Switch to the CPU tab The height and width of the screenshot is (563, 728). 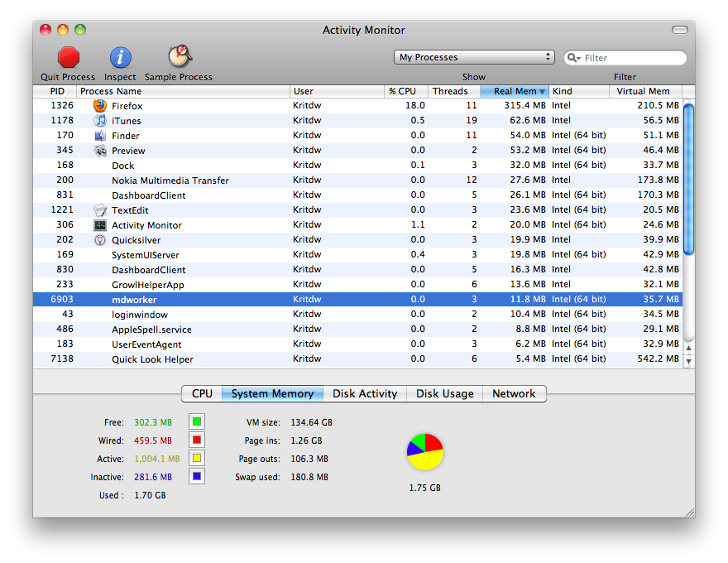coord(202,393)
